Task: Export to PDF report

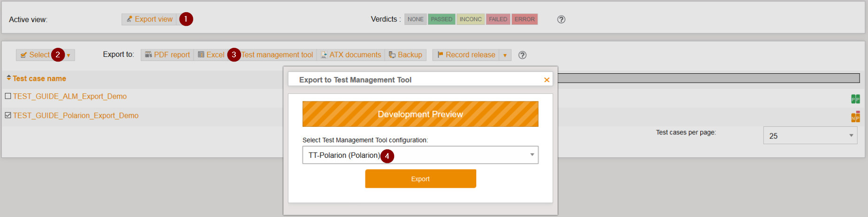Action: (x=167, y=55)
